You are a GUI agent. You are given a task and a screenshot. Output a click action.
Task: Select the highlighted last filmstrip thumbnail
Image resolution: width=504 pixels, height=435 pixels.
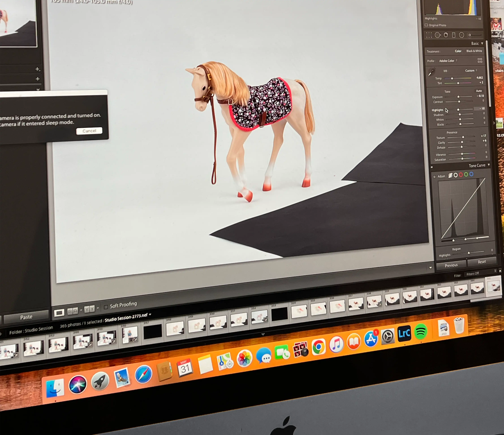(494, 286)
